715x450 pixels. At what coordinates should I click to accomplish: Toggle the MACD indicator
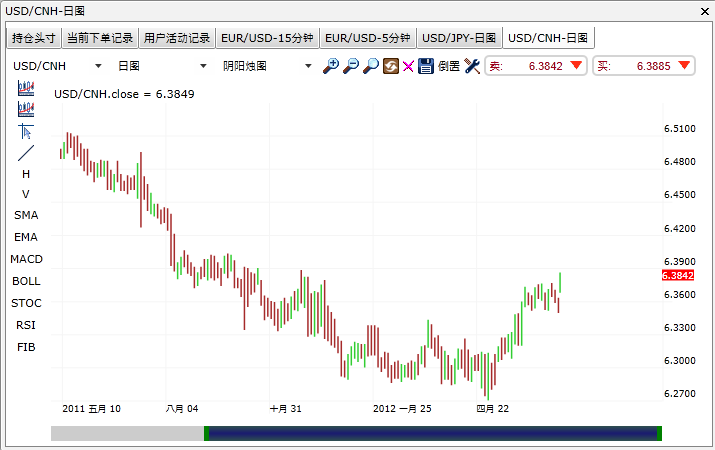[26, 259]
